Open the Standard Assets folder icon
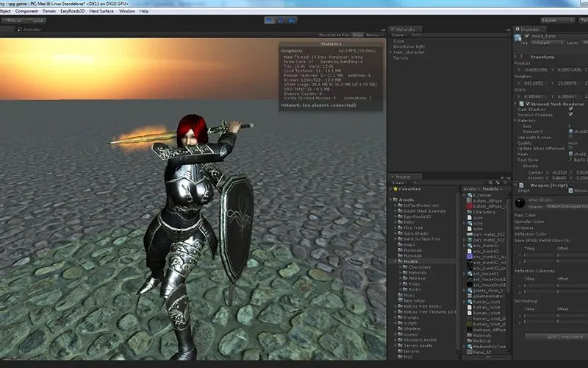588x368 pixels. pos(400,340)
